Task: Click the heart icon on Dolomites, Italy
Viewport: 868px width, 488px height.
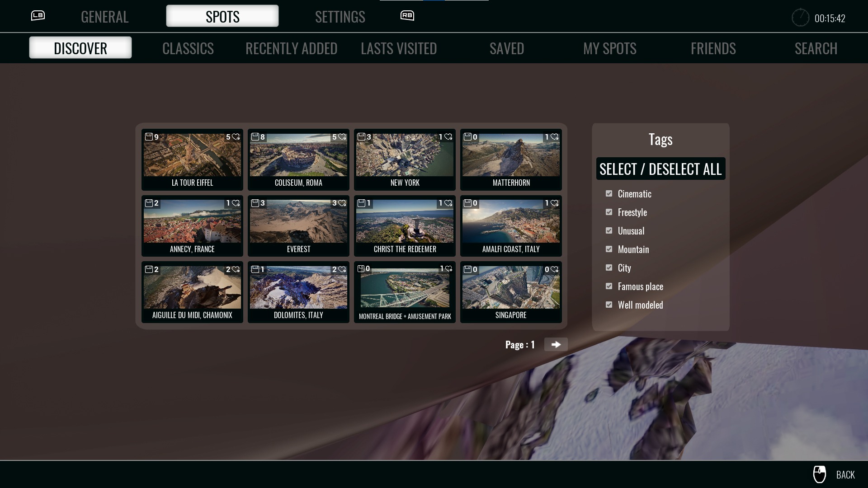Action: pyautogui.click(x=342, y=269)
